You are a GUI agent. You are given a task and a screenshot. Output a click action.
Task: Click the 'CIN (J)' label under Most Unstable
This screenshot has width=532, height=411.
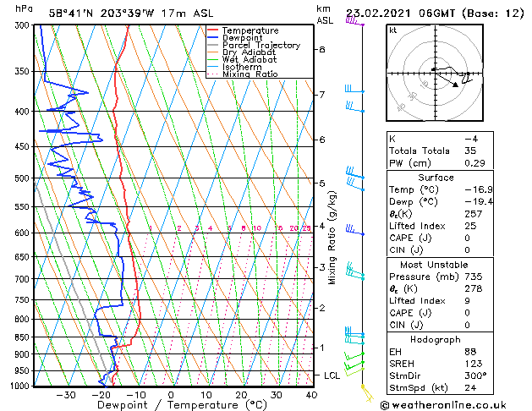coord(406,326)
